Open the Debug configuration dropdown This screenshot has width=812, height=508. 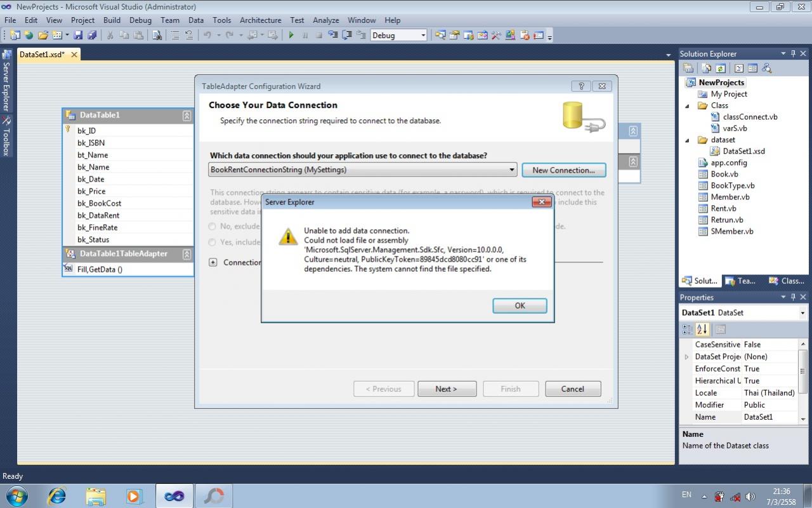coord(423,36)
